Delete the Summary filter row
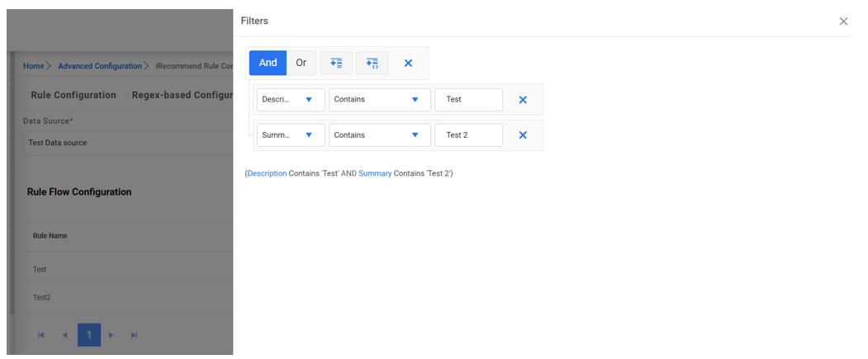868x359 pixels. pyautogui.click(x=523, y=135)
